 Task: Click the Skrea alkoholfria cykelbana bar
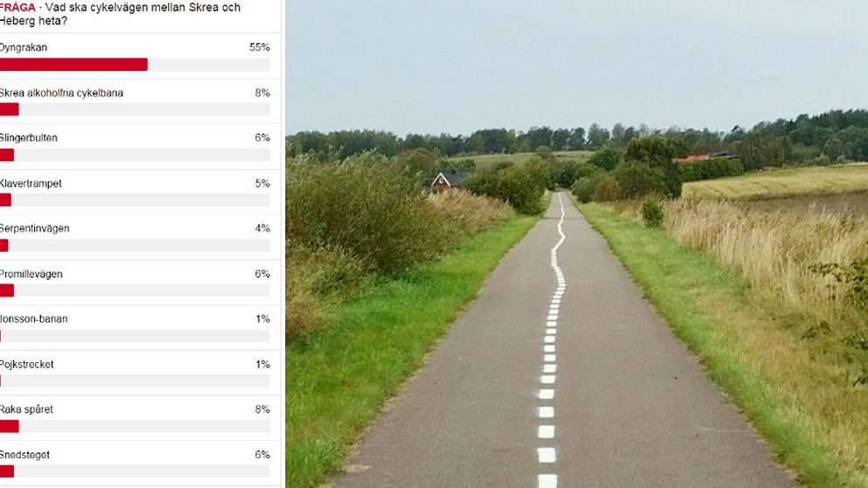135,109
